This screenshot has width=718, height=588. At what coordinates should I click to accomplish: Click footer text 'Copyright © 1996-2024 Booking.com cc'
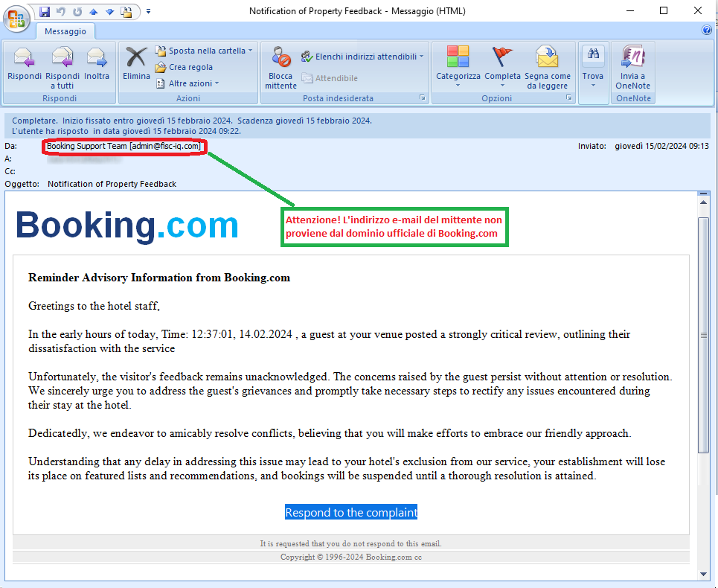350,557
